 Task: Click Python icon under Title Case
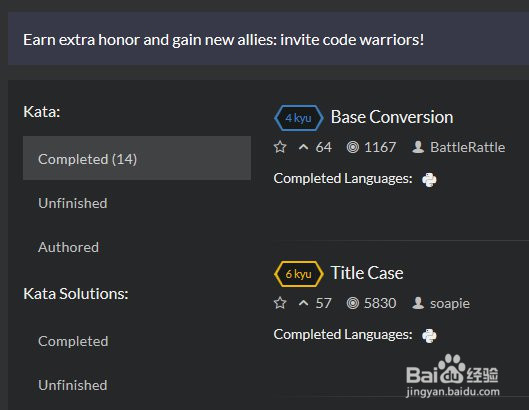tap(429, 335)
